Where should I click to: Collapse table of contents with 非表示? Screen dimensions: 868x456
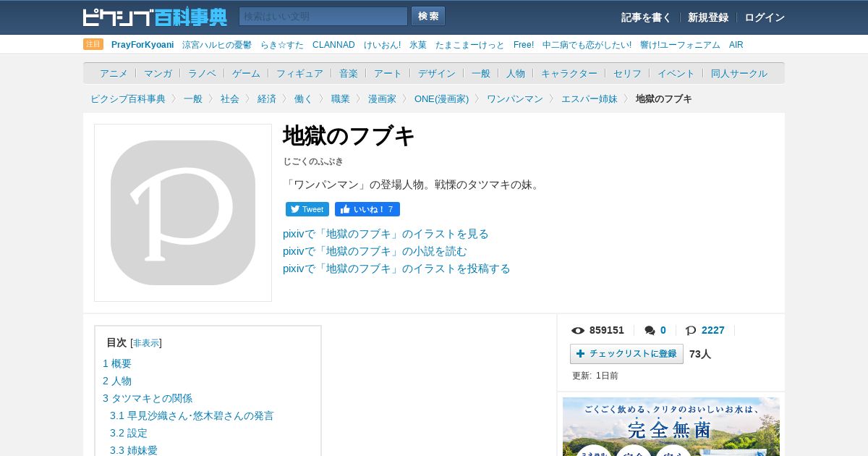pyautogui.click(x=146, y=343)
